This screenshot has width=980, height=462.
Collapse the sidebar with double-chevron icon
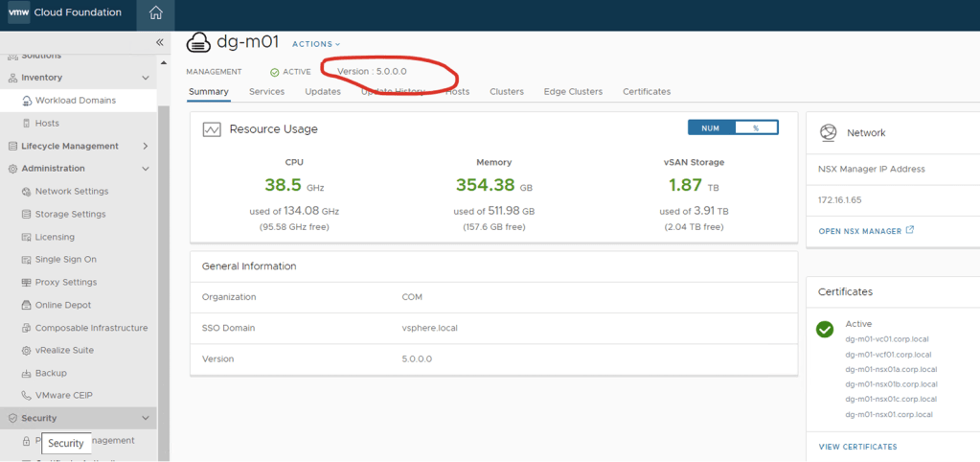click(160, 42)
